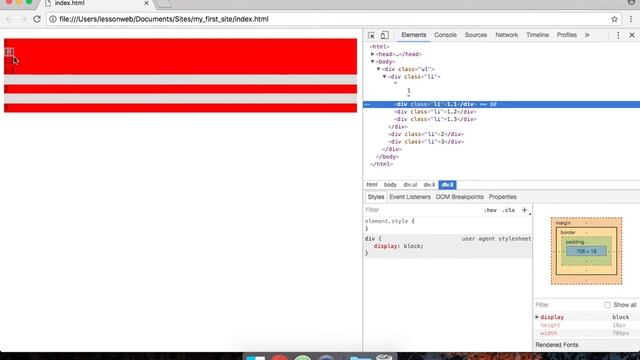This screenshot has width=640, height=360.
Task: Focus the Styles Filter input
Action: 422,210
